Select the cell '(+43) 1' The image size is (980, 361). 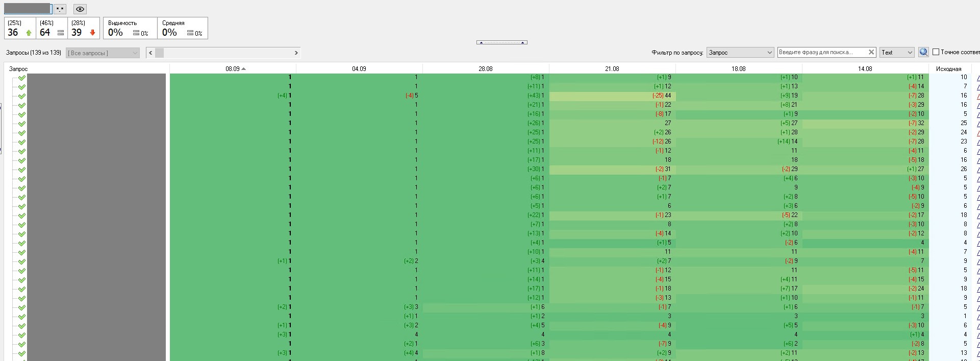tap(486, 95)
